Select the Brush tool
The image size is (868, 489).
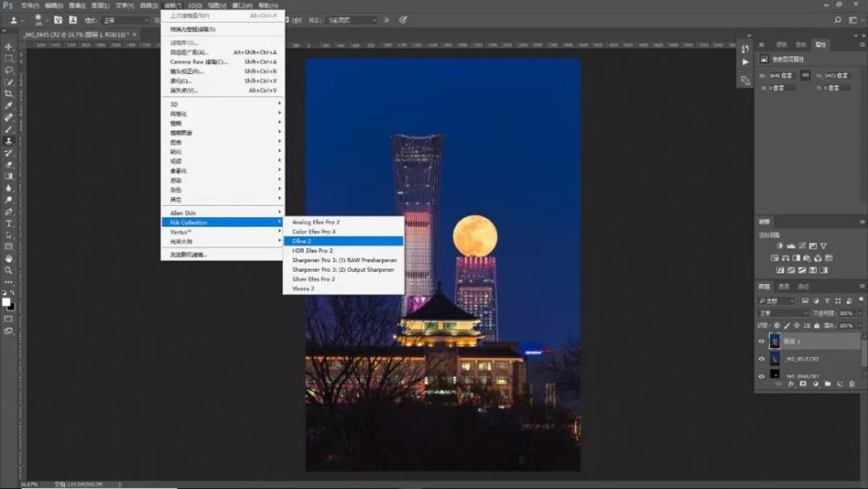(x=9, y=129)
